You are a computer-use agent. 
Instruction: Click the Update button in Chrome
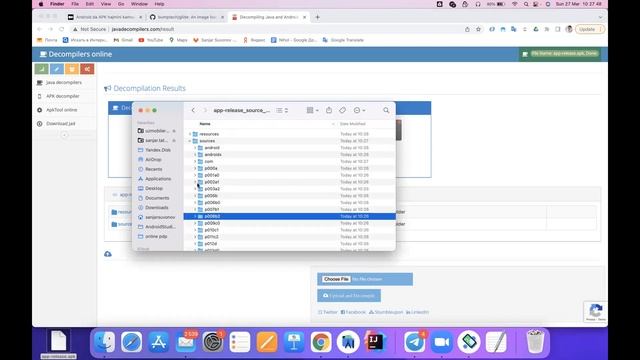click(589, 29)
